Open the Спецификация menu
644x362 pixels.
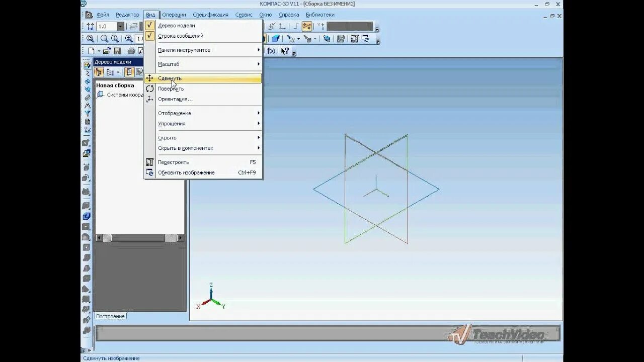[x=210, y=15]
